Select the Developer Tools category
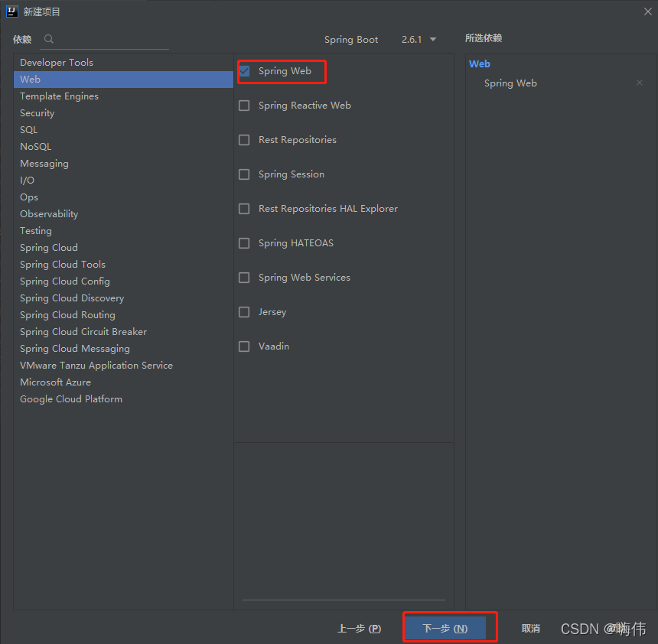 pyautogui.click(x=123, y=63)
